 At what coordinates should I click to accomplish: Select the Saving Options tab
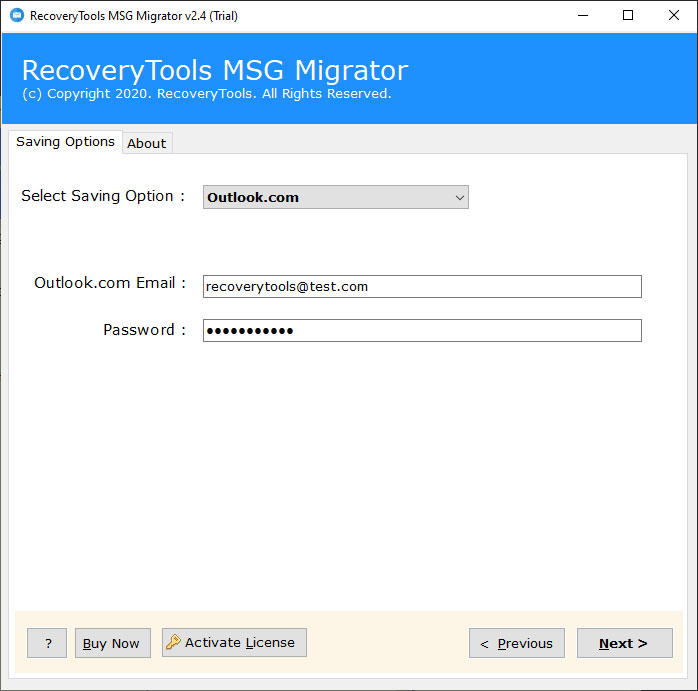tap(65, 142)
